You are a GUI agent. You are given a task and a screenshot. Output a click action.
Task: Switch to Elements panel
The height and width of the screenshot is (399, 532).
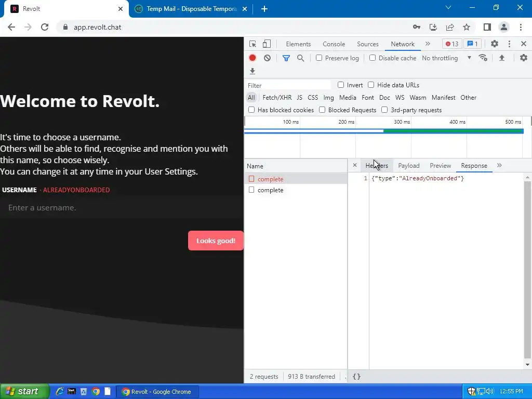coord(298,44)
